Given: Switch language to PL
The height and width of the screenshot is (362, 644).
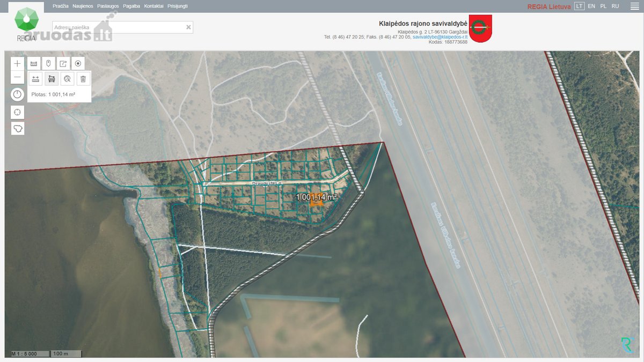Looking at the screenshot, I should point(603,6).
